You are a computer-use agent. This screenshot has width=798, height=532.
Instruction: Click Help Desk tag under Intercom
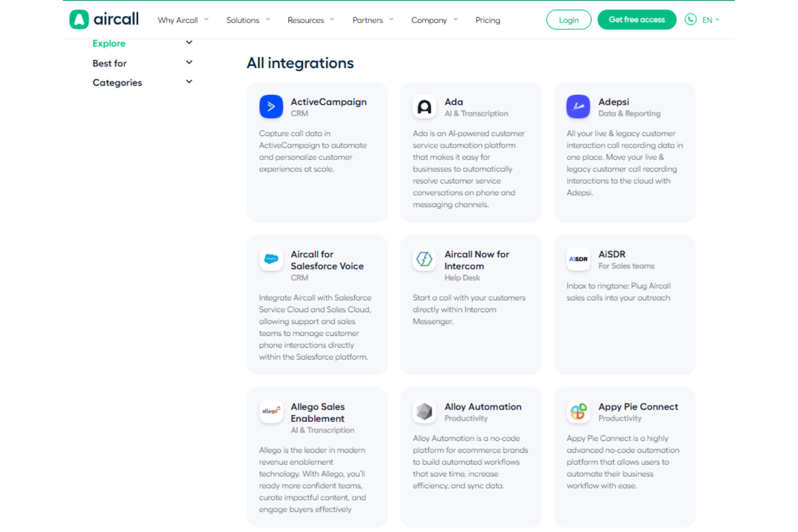tap(462, 278)
